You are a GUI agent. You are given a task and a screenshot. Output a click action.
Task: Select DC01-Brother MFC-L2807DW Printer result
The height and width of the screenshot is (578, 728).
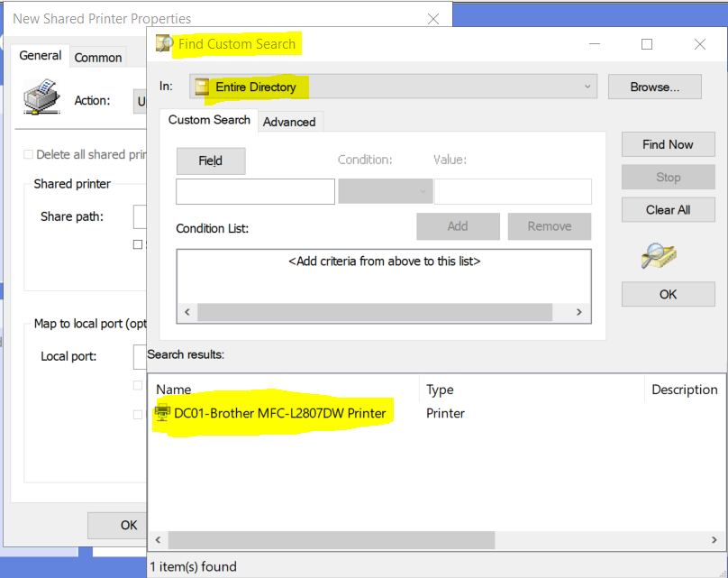coord(280,413)
